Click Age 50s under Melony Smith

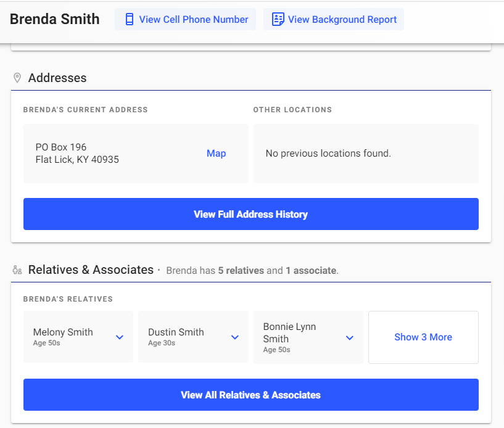[47, 343]
